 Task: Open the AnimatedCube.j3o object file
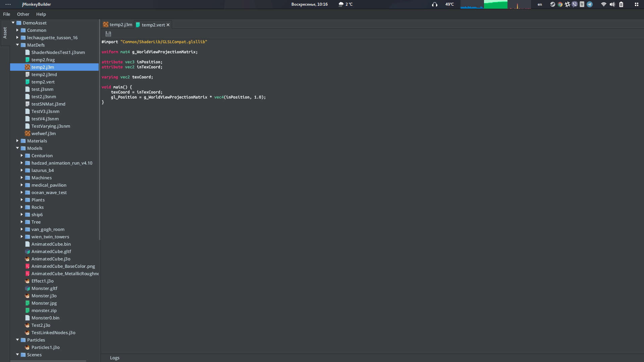pyautogui.click(x=51, y=259)
